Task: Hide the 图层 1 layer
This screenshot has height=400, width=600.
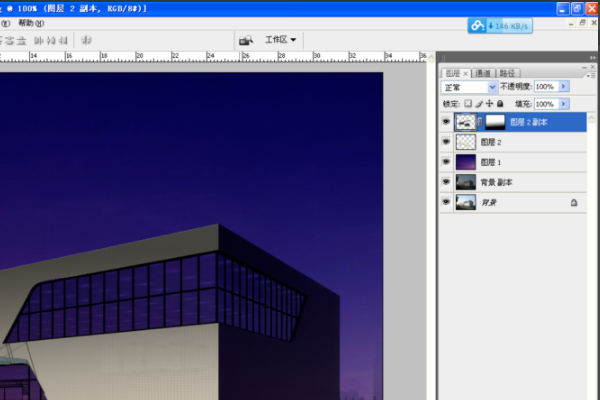Action: click(446, 162)
